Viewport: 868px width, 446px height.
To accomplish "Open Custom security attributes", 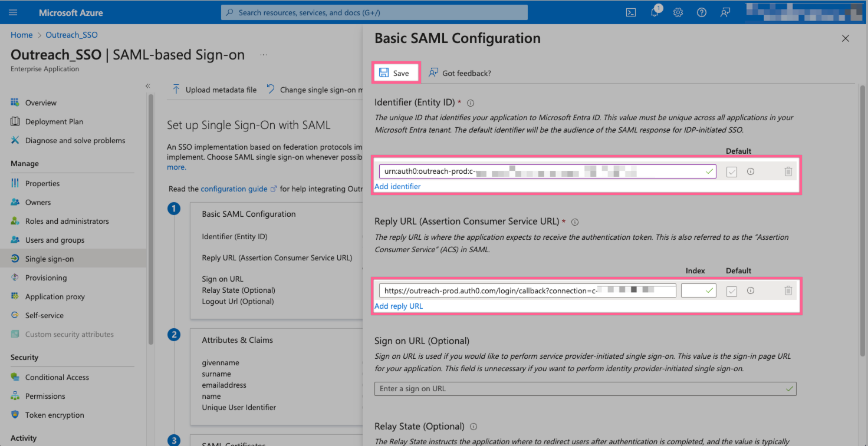I will (x=70, y=334).
